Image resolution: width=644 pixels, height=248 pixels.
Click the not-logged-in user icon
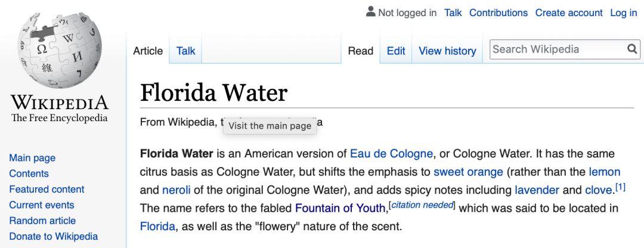370,12
